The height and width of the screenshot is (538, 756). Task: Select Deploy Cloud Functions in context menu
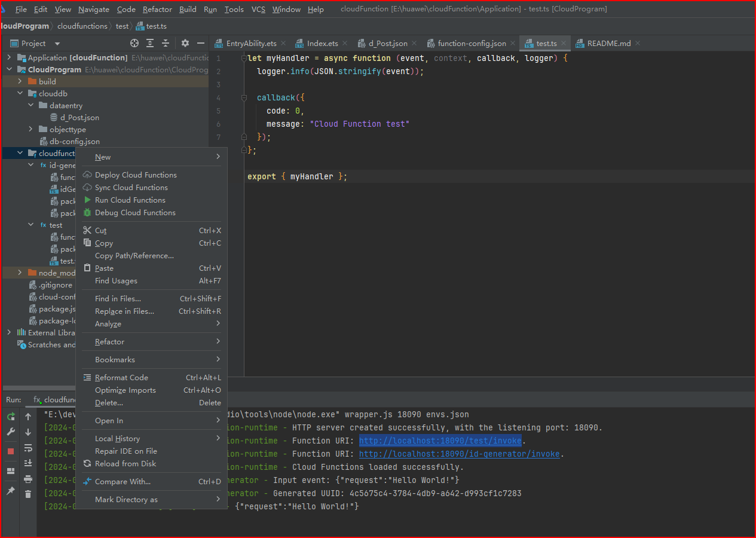tap(136, 175)
